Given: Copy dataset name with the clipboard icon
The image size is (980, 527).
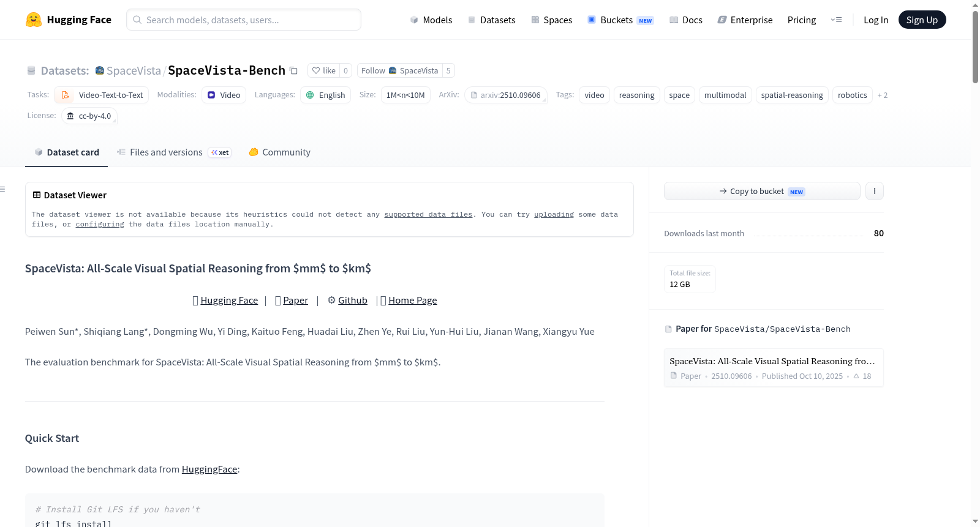Looking at the screenshot, I should (293, 70).
